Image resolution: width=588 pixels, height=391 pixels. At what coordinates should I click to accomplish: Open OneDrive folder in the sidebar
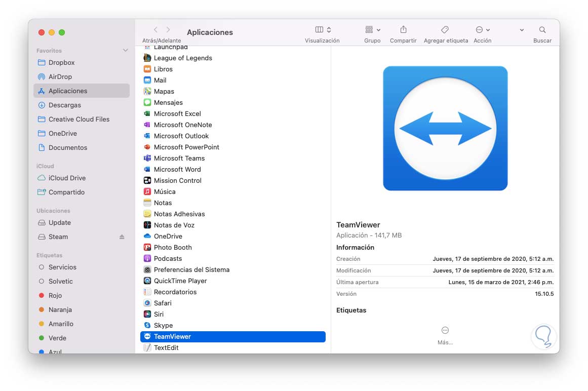[x=82, y=134]
